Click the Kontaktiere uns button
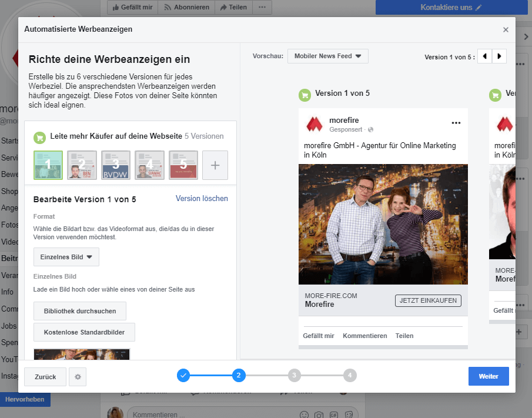The height and width of the screenshot is (418, 532). pos(451,7)
